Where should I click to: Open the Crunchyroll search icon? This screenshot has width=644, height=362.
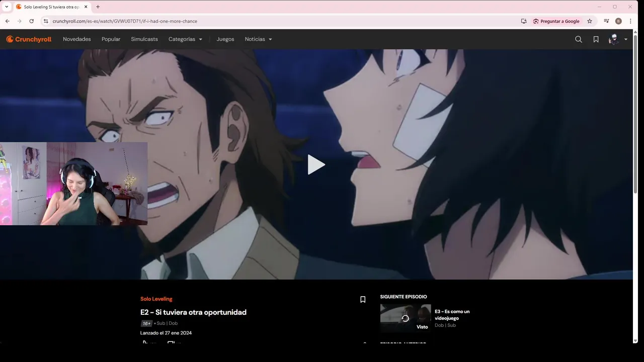click(x=579, y=39)
